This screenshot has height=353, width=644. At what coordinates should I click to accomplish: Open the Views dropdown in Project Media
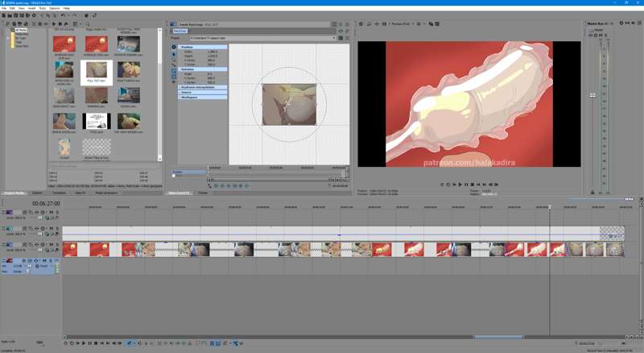point(80,24)
